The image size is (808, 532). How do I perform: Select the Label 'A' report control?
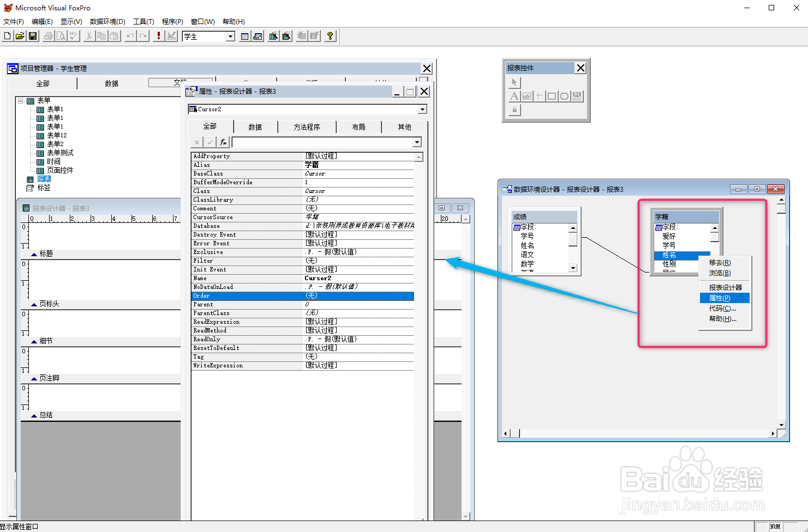(514, 96)
